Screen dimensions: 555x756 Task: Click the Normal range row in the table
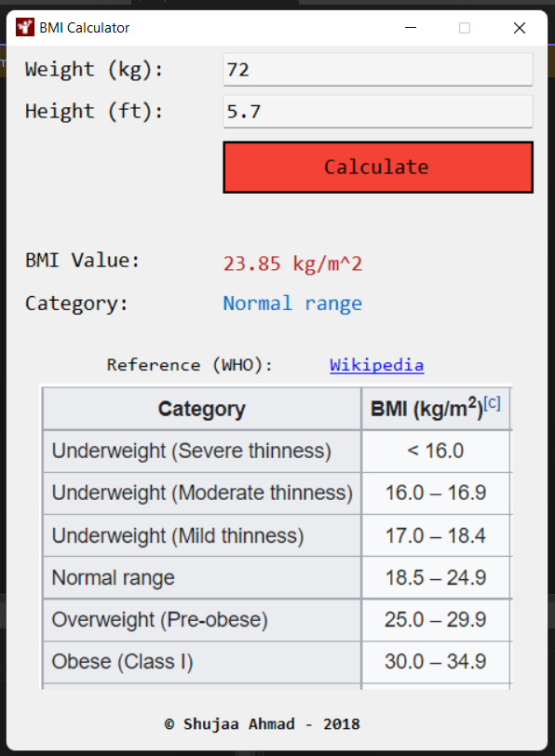tap(201, 577)
